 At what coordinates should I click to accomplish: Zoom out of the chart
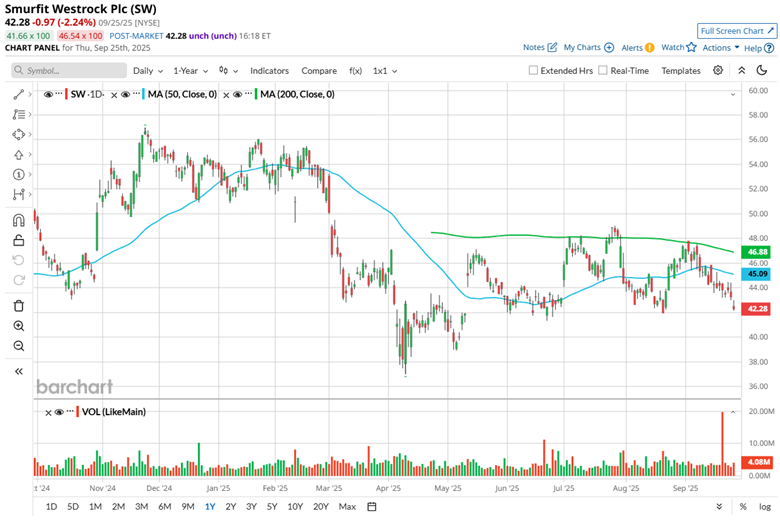pyautogui.click(x=18, y=346)
